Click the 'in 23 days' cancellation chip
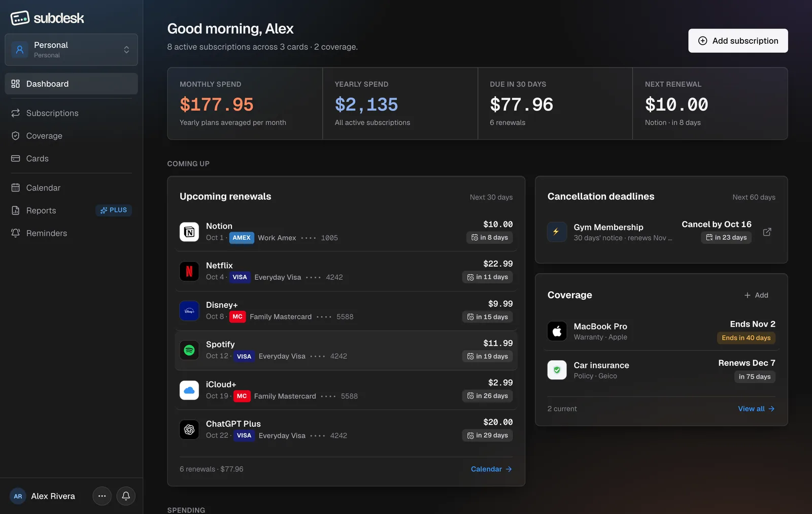 (726, 238)
